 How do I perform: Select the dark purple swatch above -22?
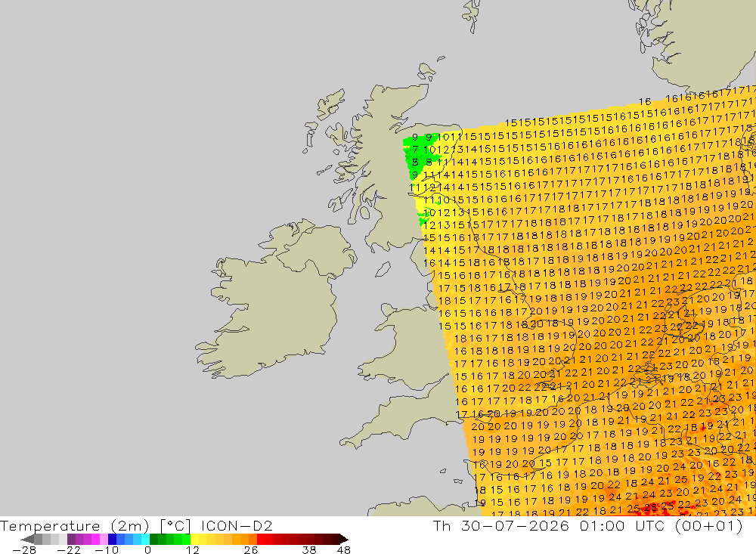[71, 539]
